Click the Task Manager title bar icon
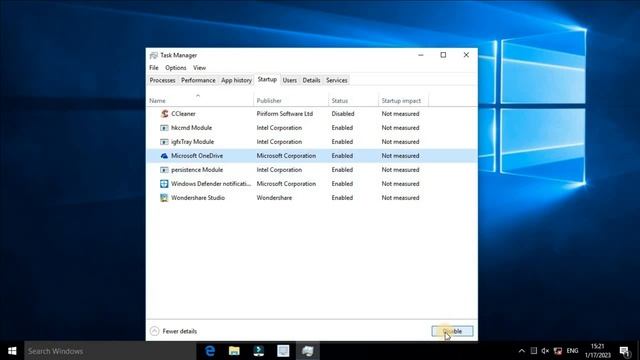Viewport: 640px width, 360px height. [153, 55]
